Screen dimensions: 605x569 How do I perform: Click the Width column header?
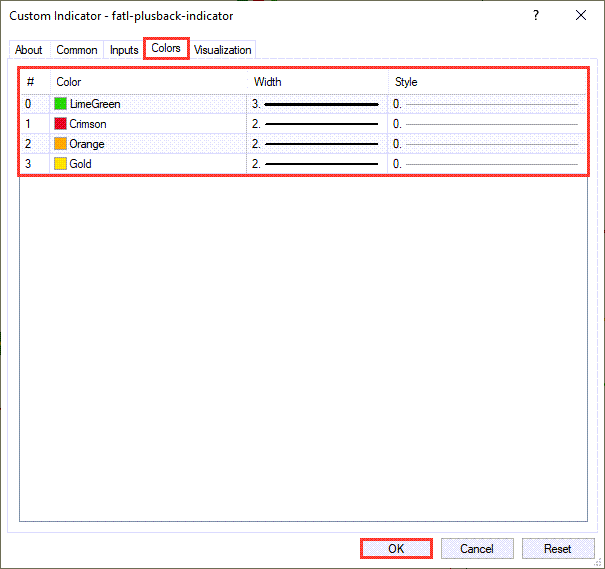point(317,82)
